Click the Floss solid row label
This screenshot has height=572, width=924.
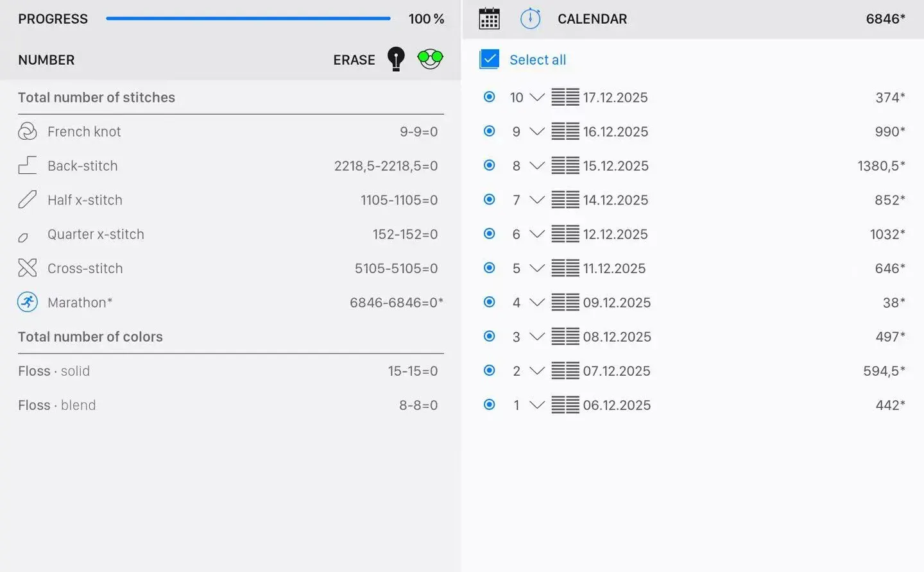[54, 371]
